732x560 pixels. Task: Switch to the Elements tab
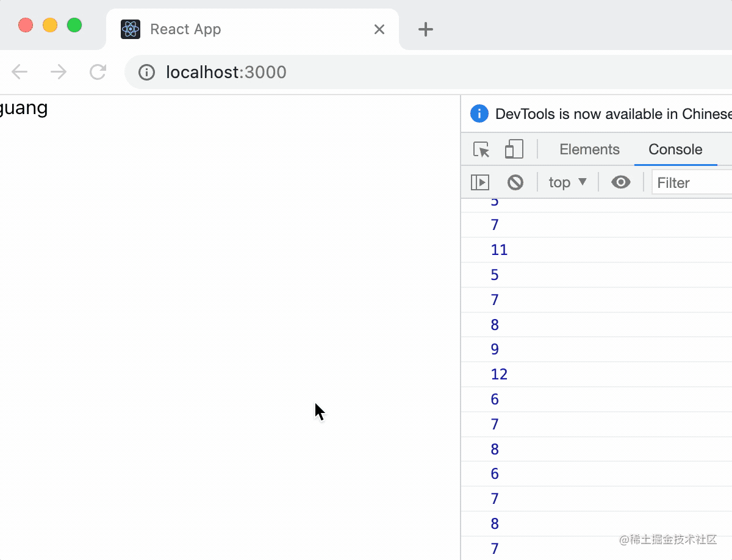[589, 149]
